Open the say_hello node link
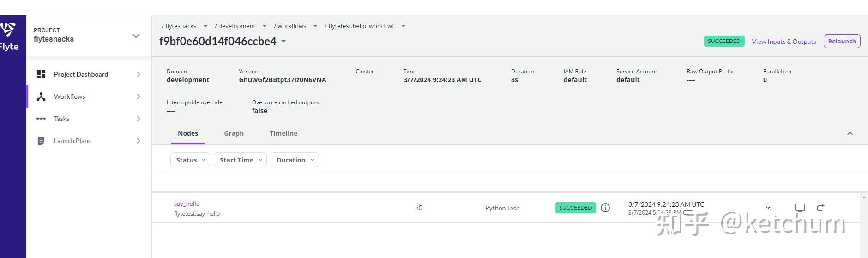 pos(187,204)
